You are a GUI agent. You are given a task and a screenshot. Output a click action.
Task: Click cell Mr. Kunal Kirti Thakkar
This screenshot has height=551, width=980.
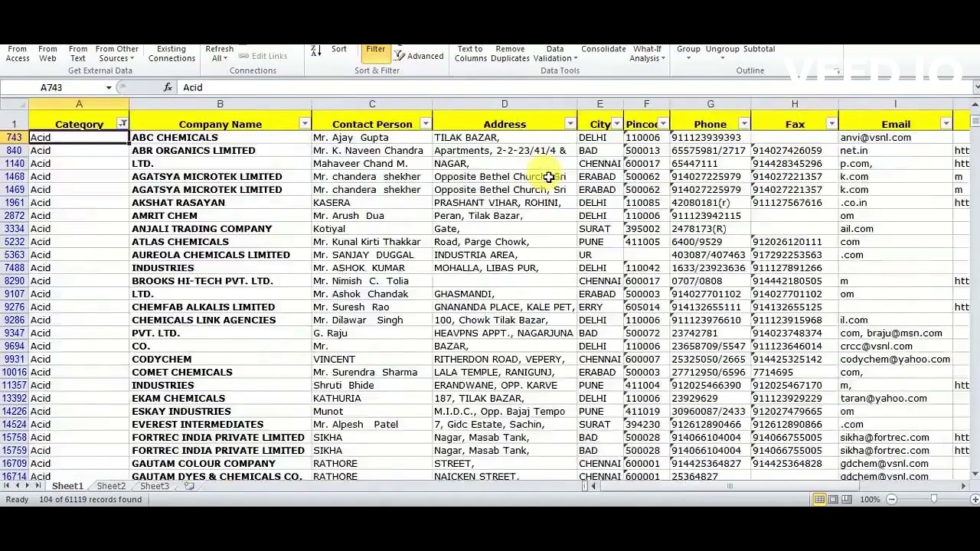tap(371, 242)
